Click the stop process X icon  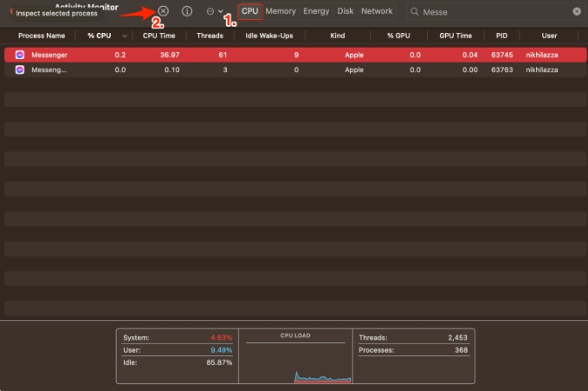point(163,11)
